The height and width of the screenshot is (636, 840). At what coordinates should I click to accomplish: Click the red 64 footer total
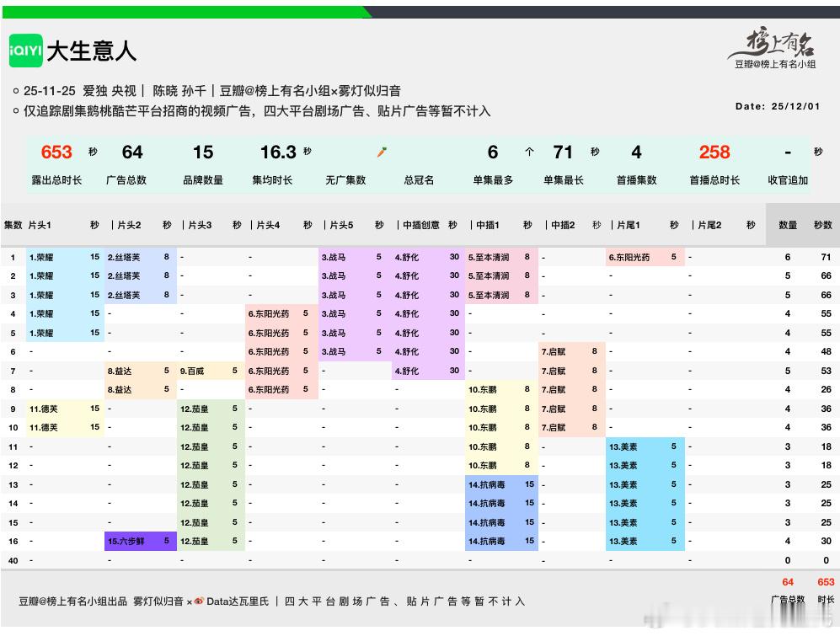point(788,582)
